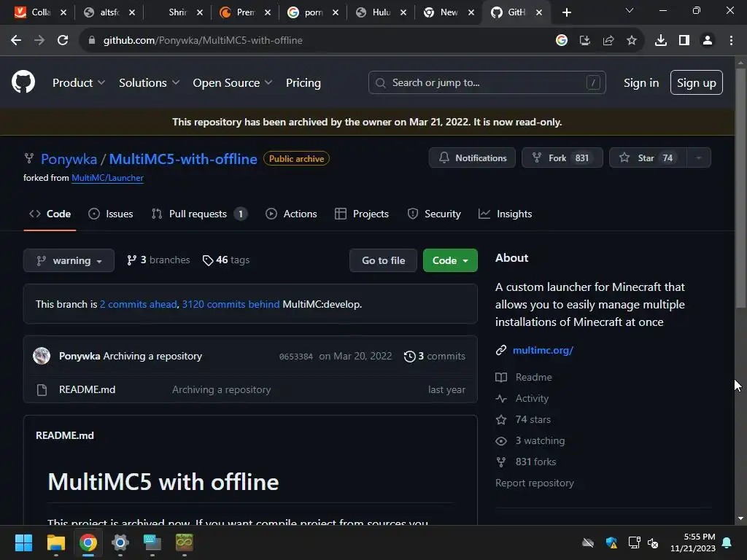
Task: Open the Projects tab
Action: (x=362, y=214)
